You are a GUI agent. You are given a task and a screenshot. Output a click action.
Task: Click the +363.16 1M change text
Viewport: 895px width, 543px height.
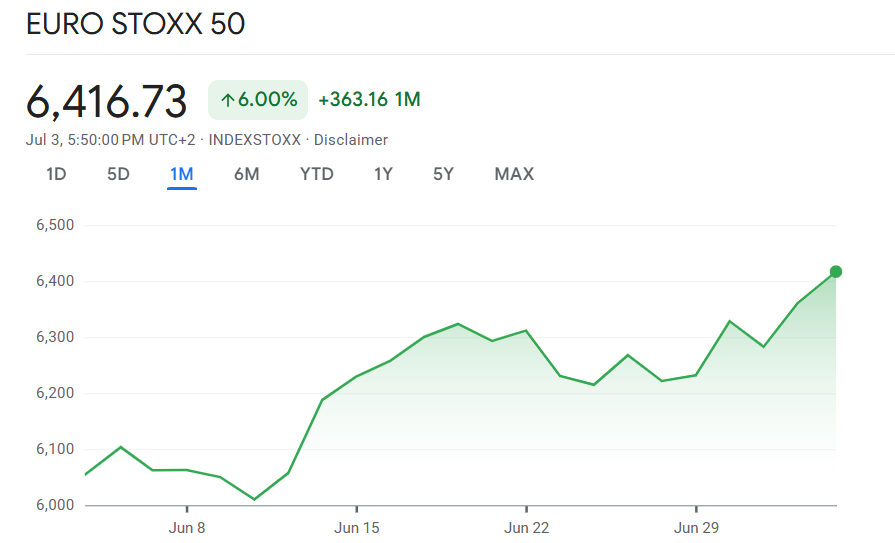click(369, 99)
